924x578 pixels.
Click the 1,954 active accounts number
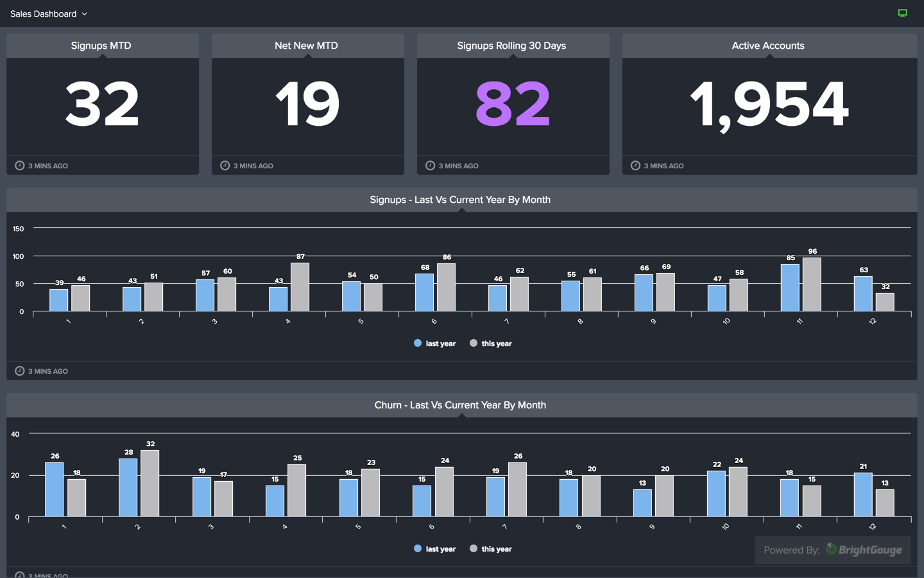769,104
